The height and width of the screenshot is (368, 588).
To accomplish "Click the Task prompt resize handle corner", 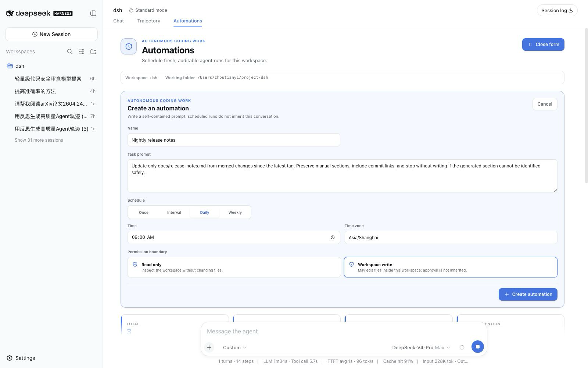I will 555,190.
